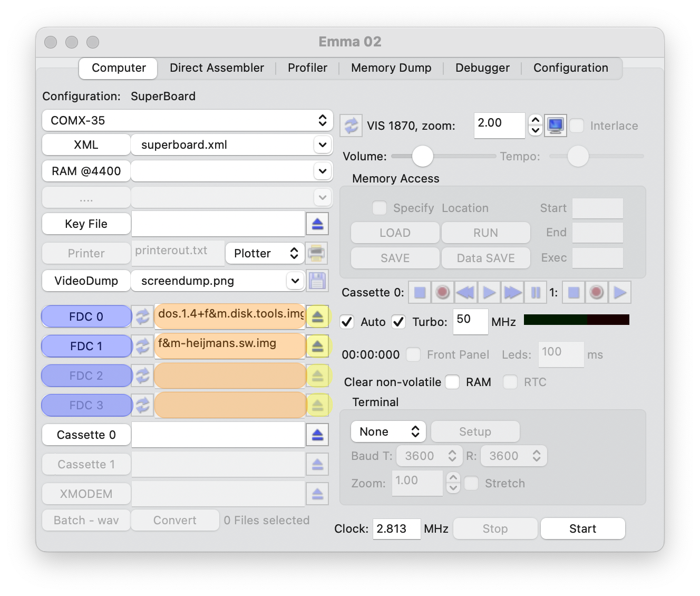
Task: Click the Clock MHz input field
Action: (396, 528)
